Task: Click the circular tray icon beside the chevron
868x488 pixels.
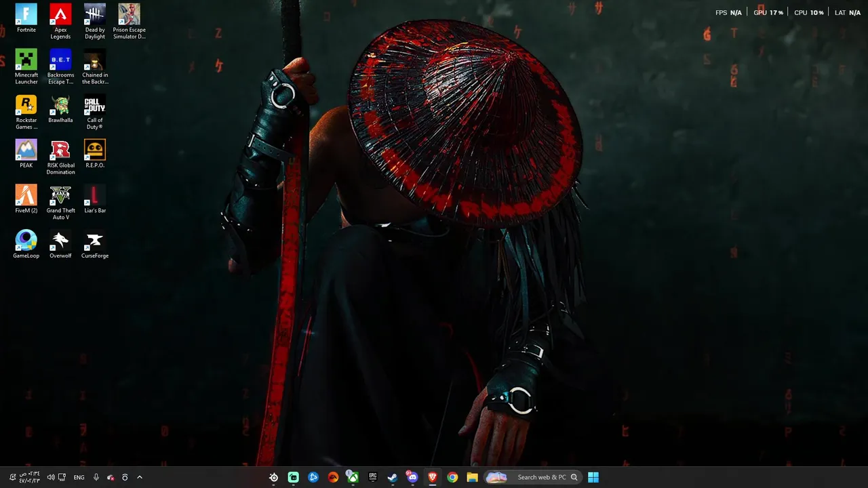Action: [x=125, y=477]
